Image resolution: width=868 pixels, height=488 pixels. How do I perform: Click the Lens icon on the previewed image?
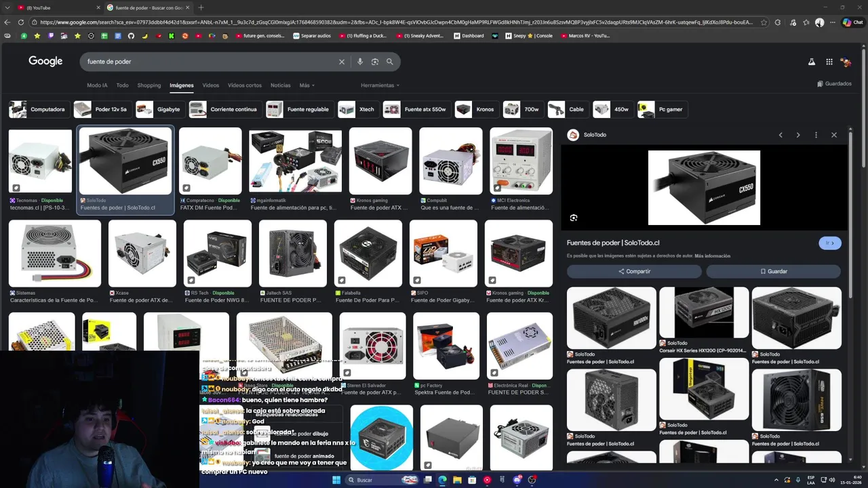(574, 218)
